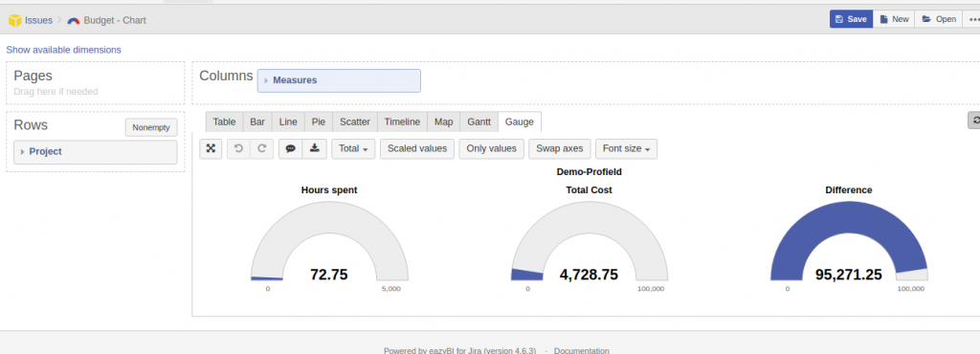Open the Font size dropdown

pyautogui.click(x=626, y=148)
